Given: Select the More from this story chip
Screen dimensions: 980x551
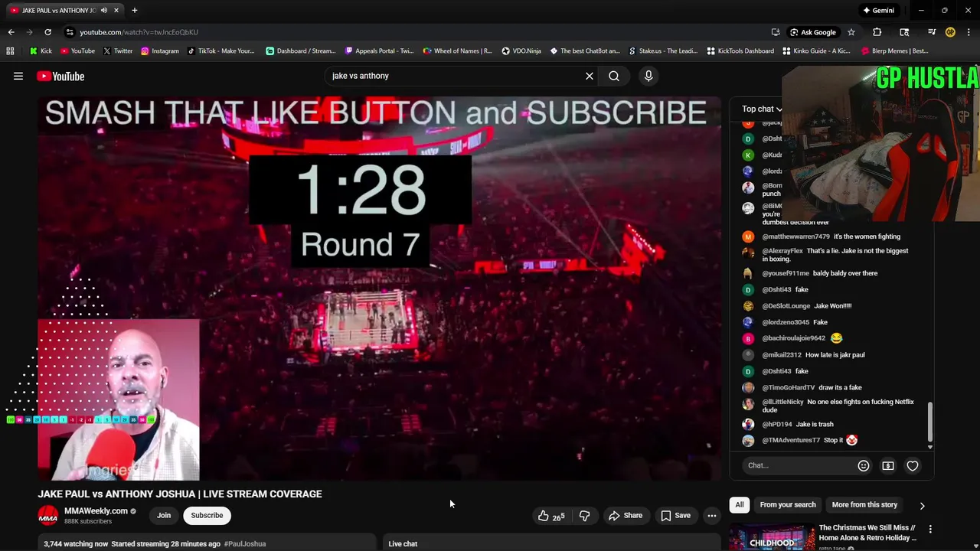Looking at the screenshot, I should pyautogui.click(x=864, y=505).
